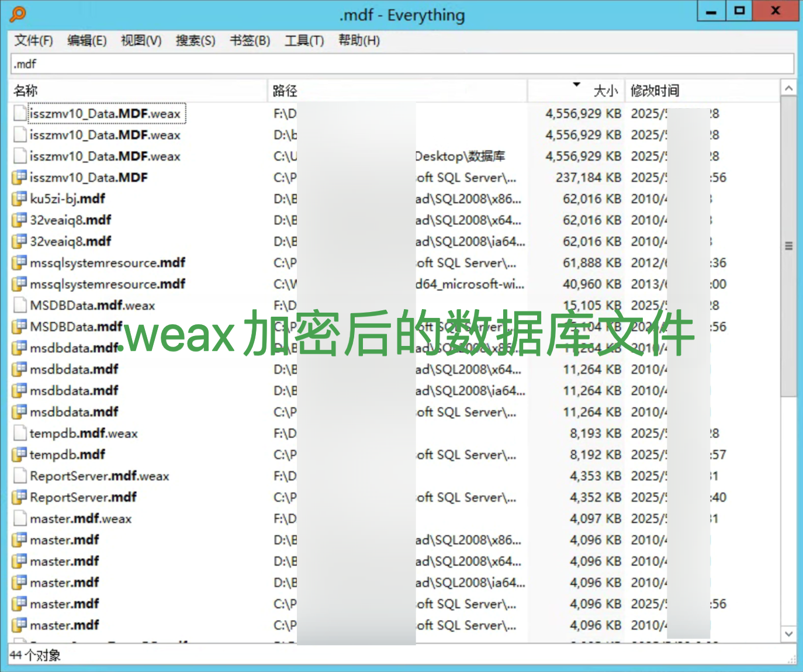This screenshot has height=672, width=803.
Task: Click icon of mssqlsystemresource.mdf sized 40,960 KB
Action: [x=20, y=284]
